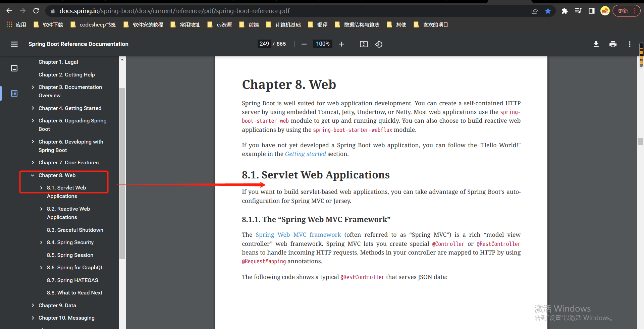
Task: Click the site lock icon in address bar
Action: pyautogui.click(x=53, y=11)
